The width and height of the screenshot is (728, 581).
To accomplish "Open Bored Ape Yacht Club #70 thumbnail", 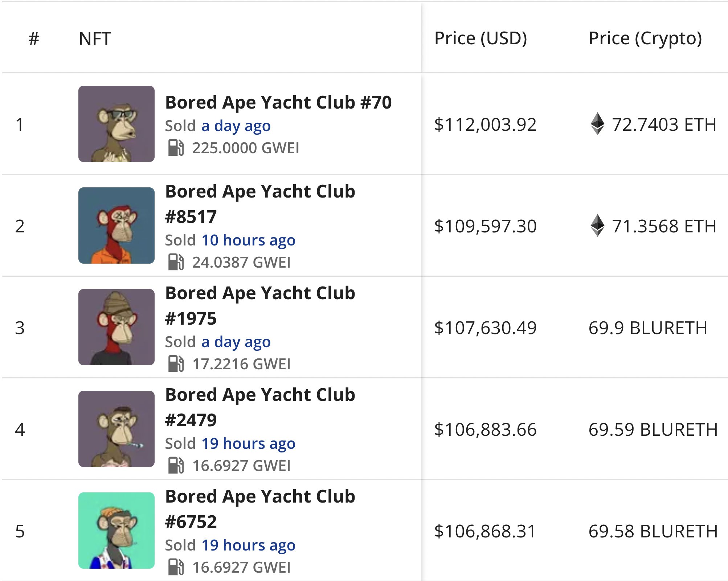I will pyautogui.click(x=116, y=124).
